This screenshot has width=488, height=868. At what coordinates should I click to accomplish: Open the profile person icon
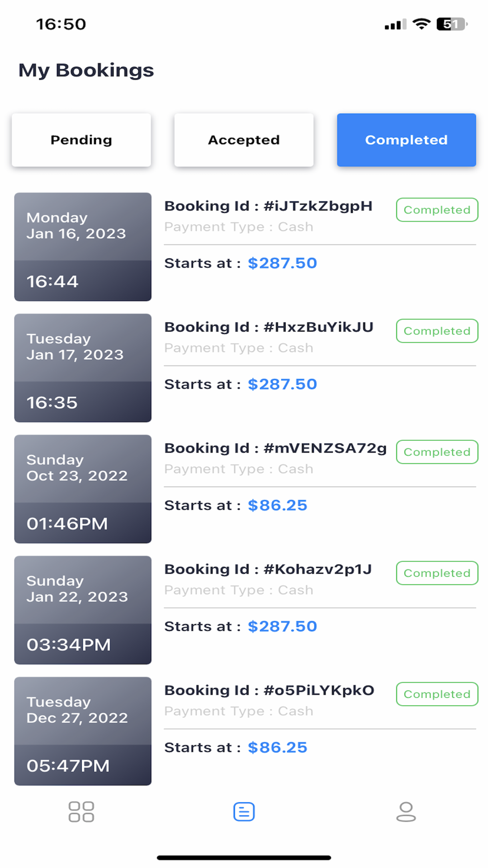click(406, 811)
